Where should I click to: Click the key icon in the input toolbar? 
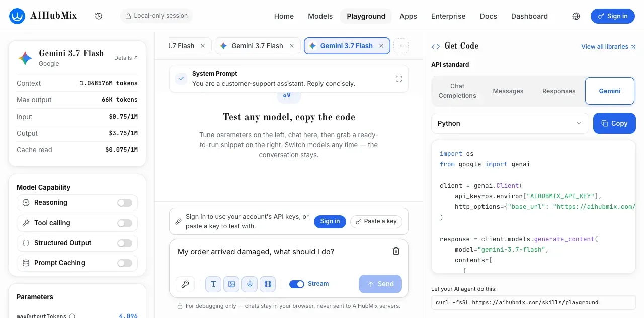(185, 284)
